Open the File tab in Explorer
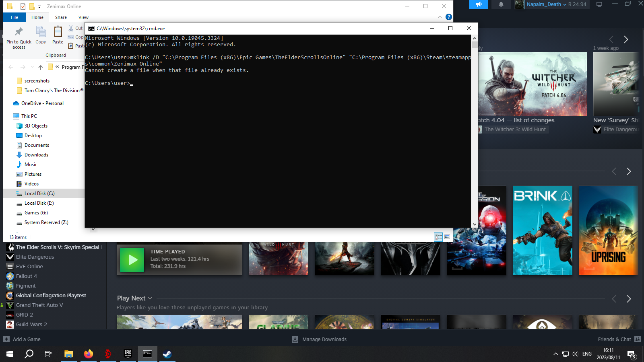Image resolution: width=644 pixels, height=362 pixels. coord(14,17)
